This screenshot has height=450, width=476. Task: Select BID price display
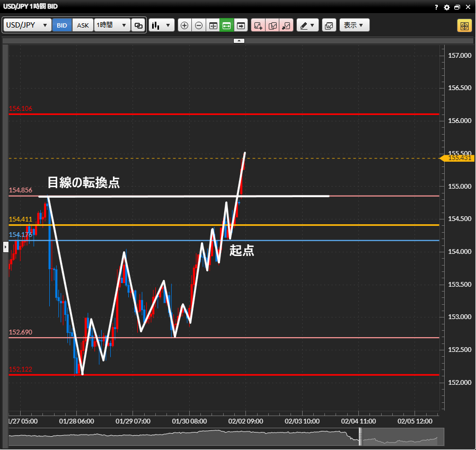[62, 25]
